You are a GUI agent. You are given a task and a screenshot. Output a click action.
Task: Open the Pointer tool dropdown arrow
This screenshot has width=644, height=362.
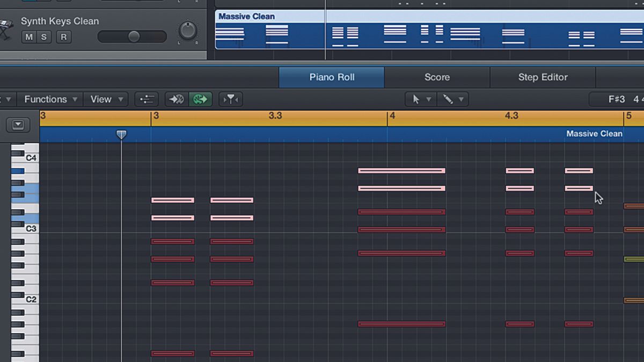pos(429,99)
